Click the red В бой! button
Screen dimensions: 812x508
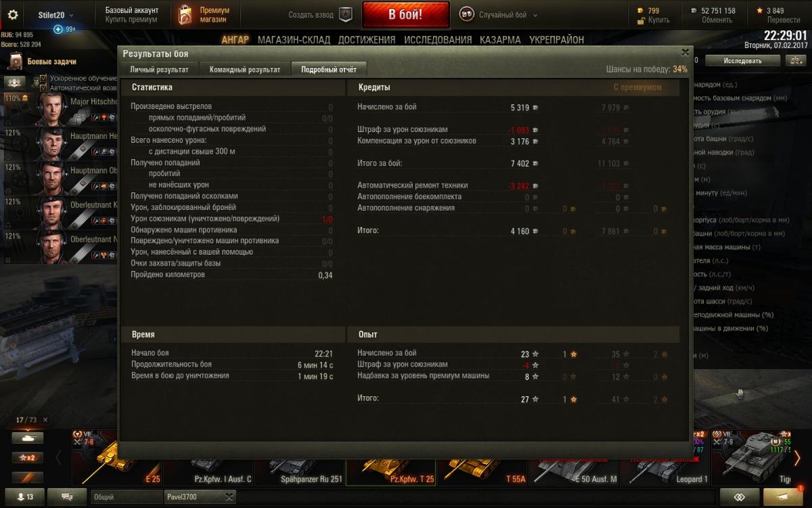click(405, 14)
